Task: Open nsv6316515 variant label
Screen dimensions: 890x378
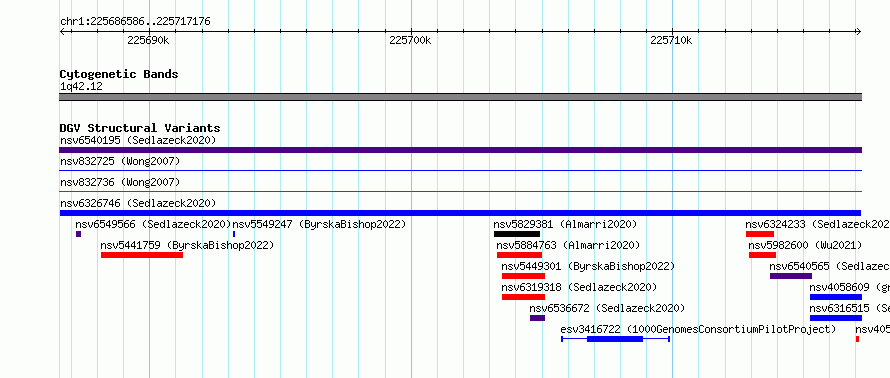Action: [850, 308]
